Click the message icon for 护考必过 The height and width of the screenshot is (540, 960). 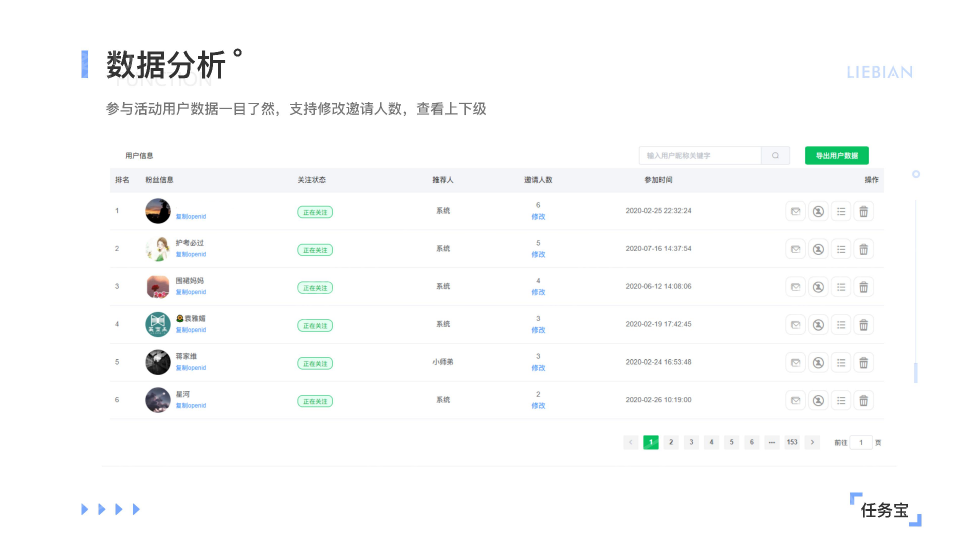point(795,249)
